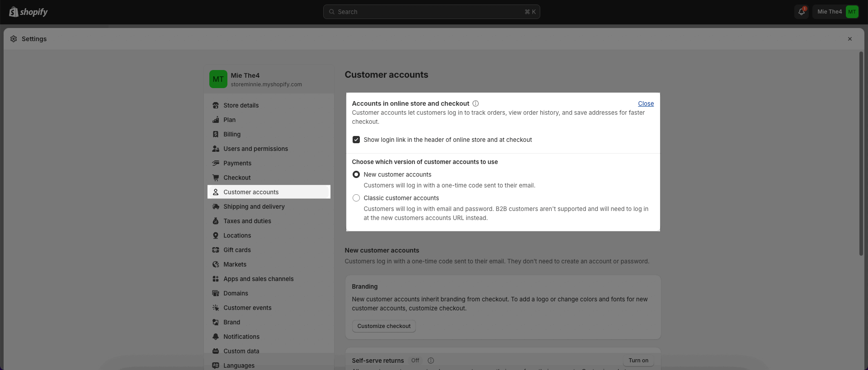Screen dimensions: 868x370
Task: Click the MT avatar in the top bar
Action: tap(852, 12)
